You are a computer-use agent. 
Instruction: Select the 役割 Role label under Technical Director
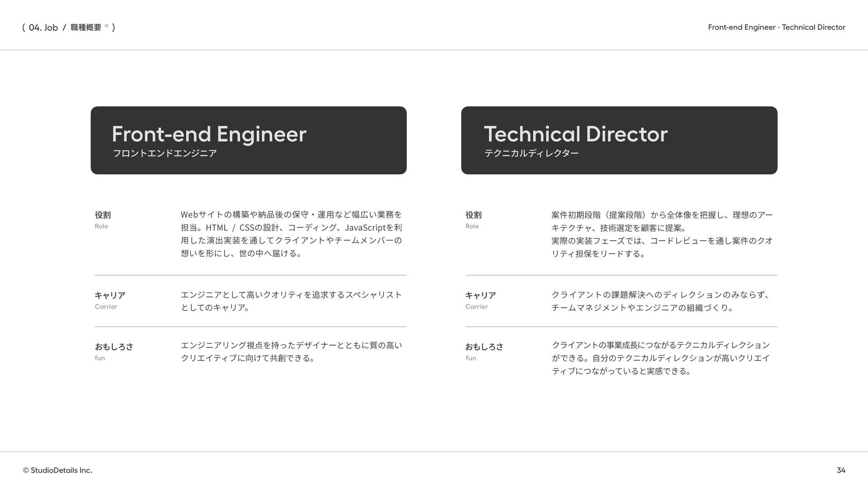(473, 220)
